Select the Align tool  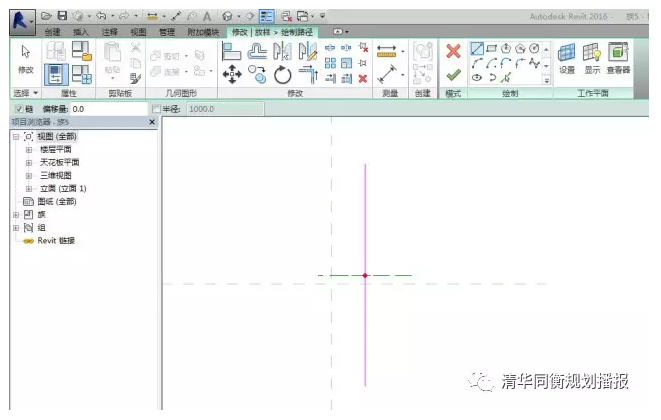(231, 51)
